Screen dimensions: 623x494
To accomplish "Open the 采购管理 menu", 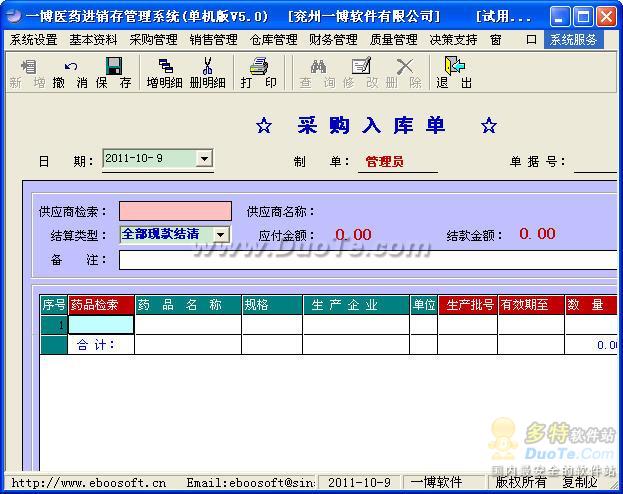I will click(x=153, y=40).
